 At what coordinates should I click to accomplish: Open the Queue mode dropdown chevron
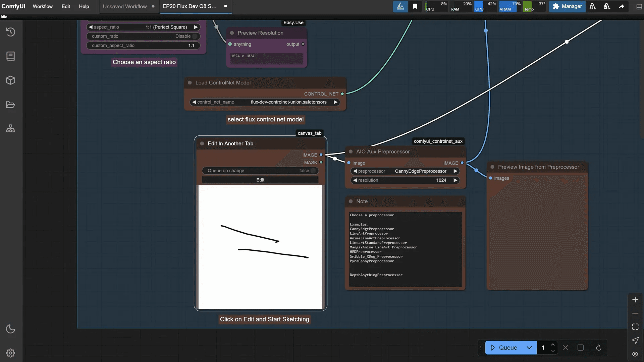pos(529,348)
